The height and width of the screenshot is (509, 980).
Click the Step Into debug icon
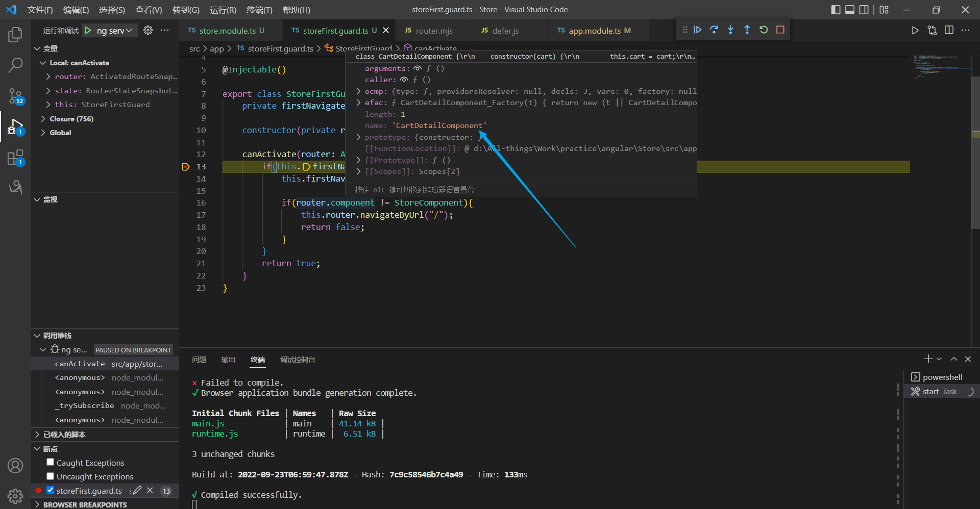pyautogui.click(x=730, y=30)
